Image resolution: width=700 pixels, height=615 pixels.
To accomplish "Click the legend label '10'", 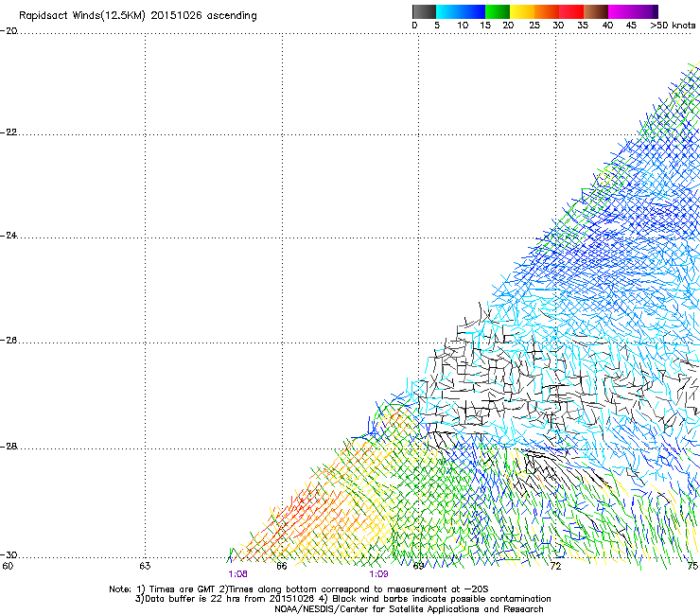I will (463, 26).
